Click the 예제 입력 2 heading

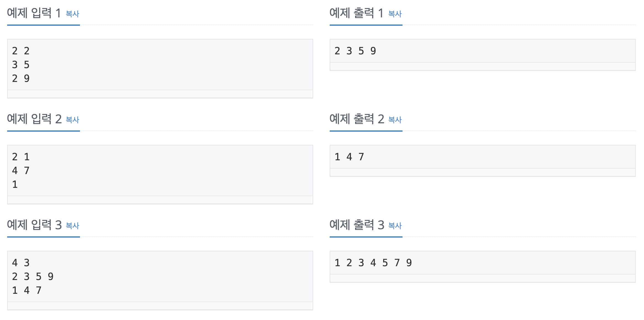(x=34, y=119)
